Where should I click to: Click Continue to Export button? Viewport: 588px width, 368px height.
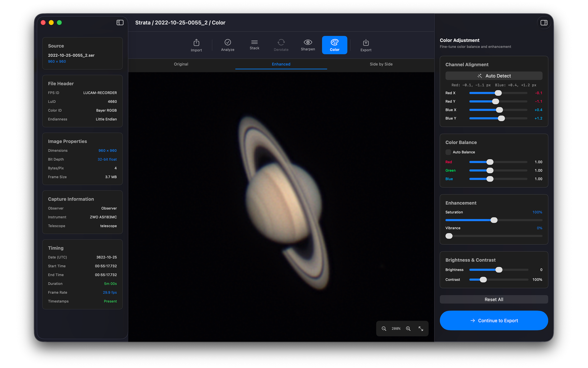pyautogui.click(x=494, y=321)
